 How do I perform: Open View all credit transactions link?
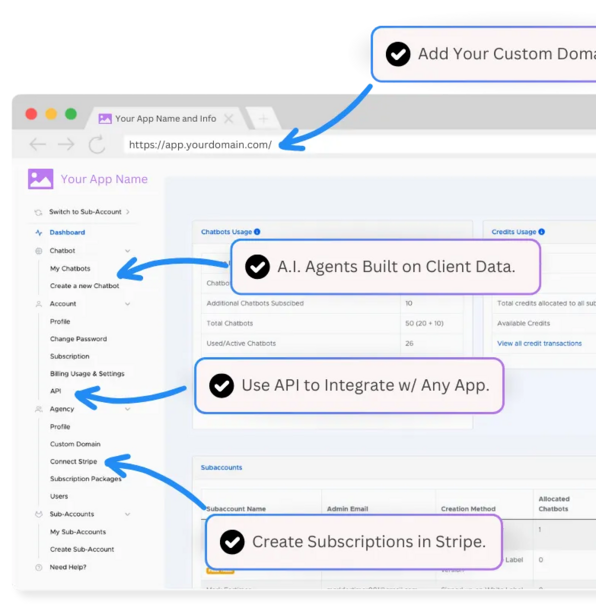(539, 344)
